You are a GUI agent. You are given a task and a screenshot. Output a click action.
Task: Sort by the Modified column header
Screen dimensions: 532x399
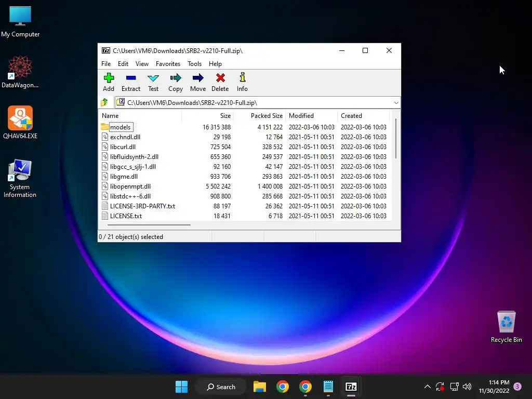point(312,116)
